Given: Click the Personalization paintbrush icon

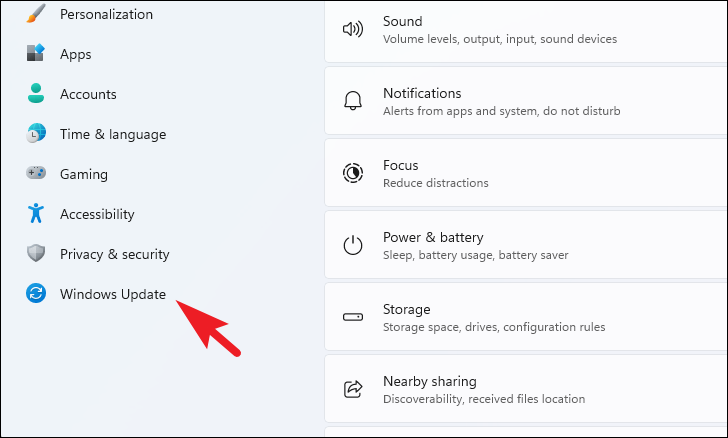Looking at the screenshot, I should pos(36,14).
